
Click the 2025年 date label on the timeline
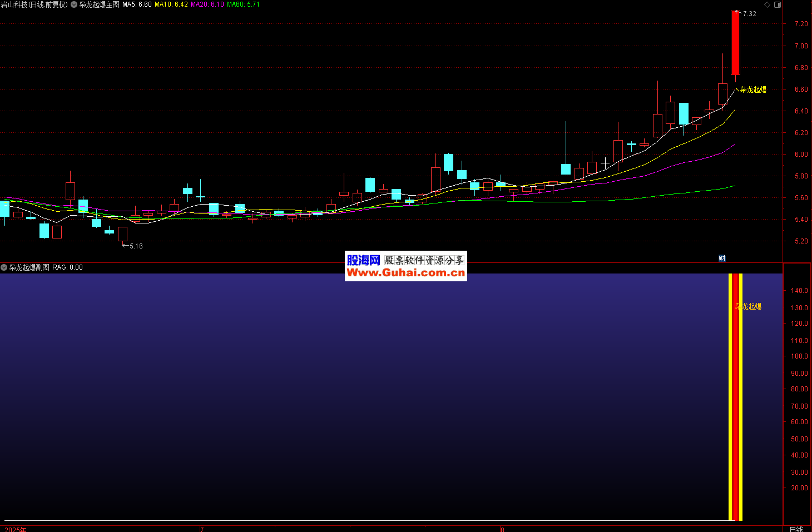pyautogui.click(x=16, y=529)
